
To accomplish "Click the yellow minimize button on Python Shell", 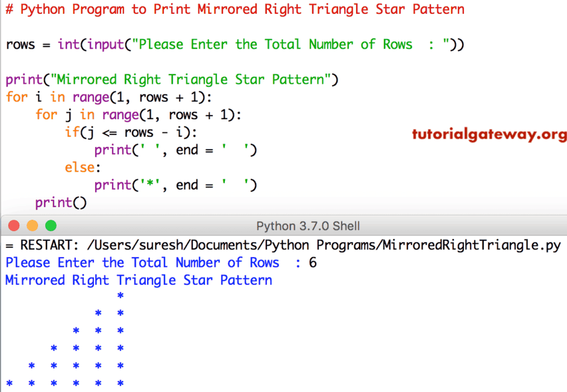I will [32, 225].
